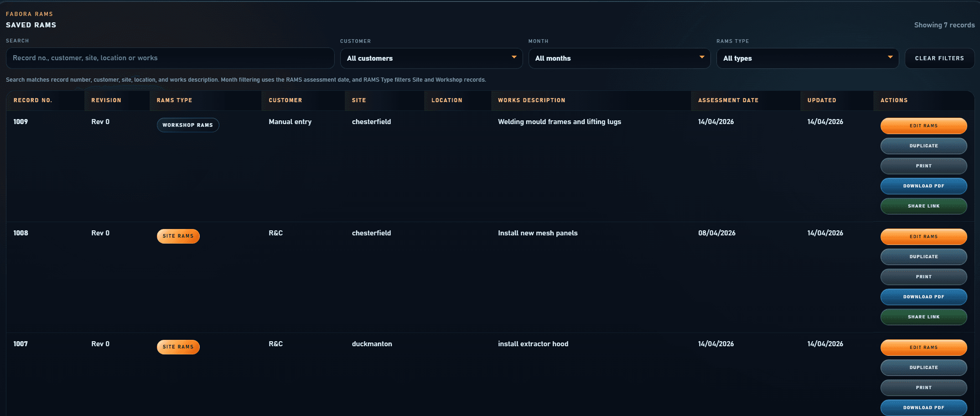Edit RAMS for record 1009

(x=923, y=126)
